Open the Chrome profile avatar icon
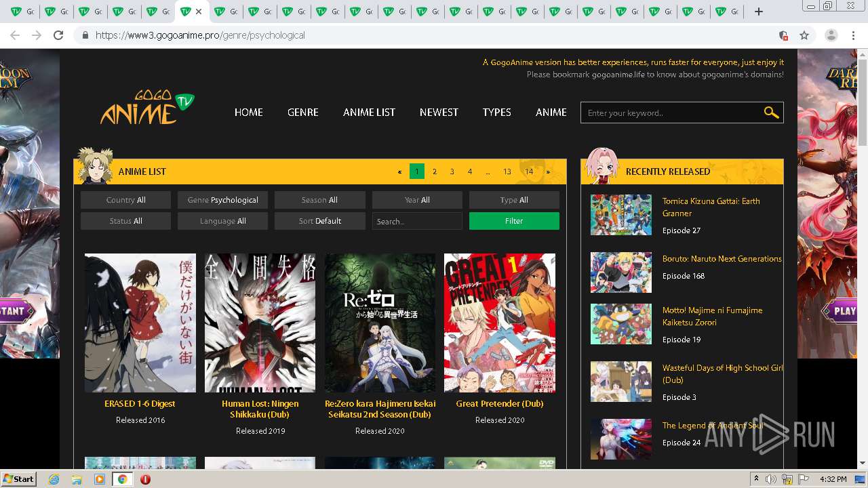 pyautogui.click(x=831, y=35)
